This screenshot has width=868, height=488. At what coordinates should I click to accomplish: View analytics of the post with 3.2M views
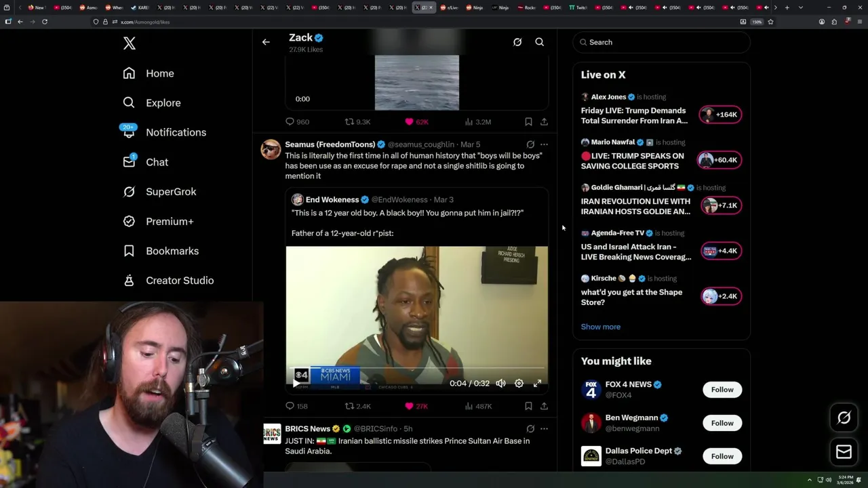477,122
